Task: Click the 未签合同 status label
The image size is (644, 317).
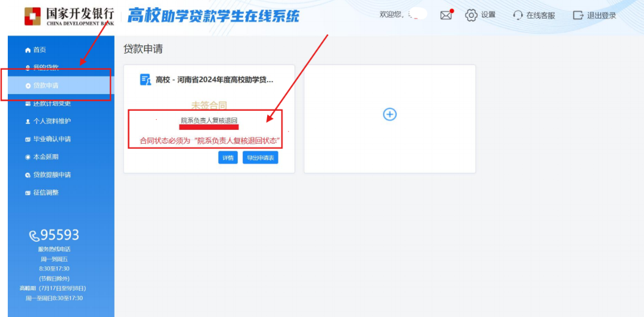Action: (x=209, y=105)
